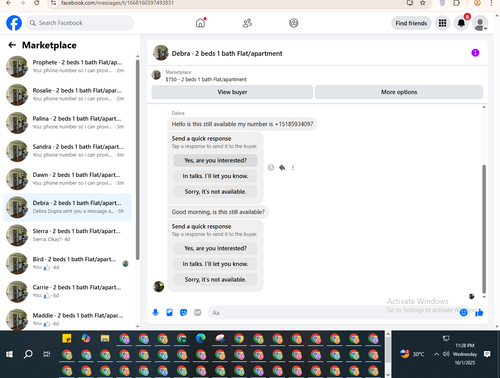Reply to the message with the arrow icon
The width and height of the screenshot is (500, 378).
282,167
